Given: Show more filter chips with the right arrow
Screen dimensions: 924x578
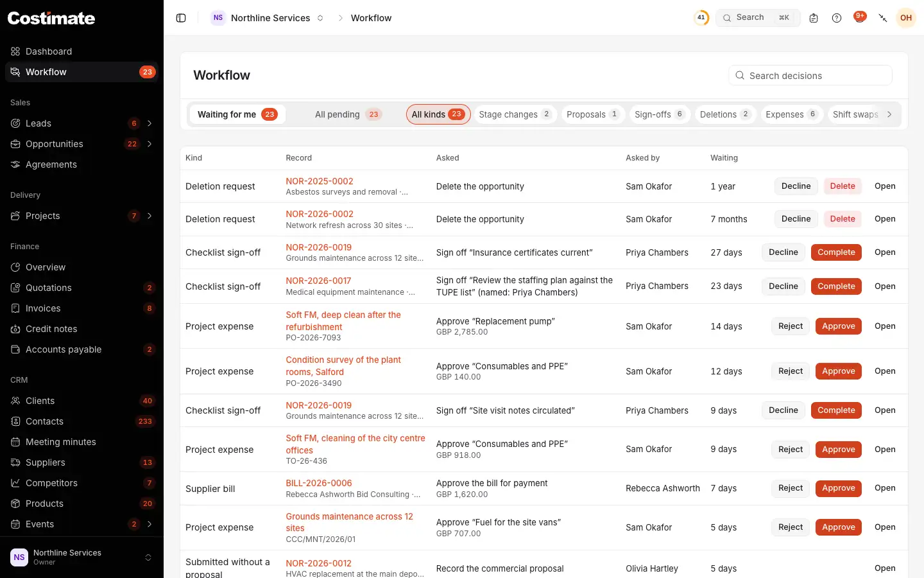Looking at the screenshot, I should 889,114.
